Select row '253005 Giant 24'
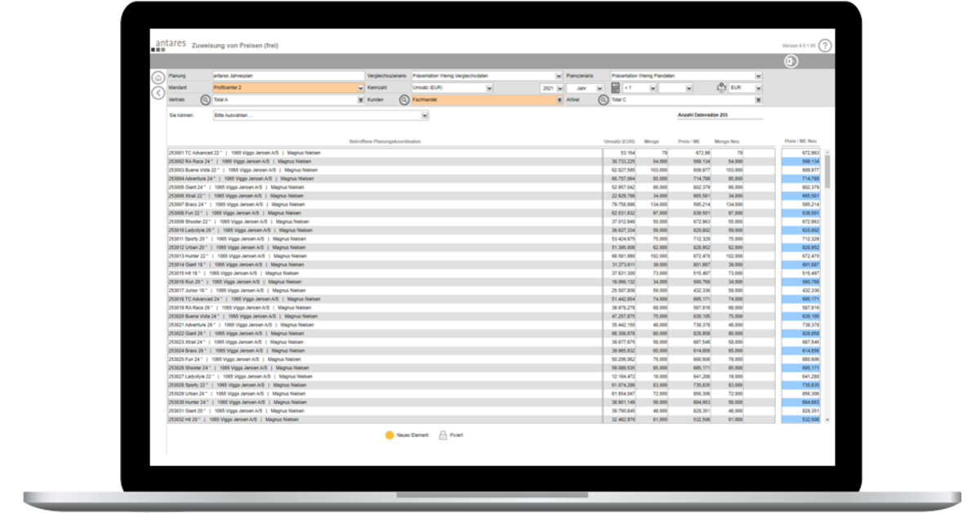The width and height of the screenshot is (980, 513). [x=385, y=187]
